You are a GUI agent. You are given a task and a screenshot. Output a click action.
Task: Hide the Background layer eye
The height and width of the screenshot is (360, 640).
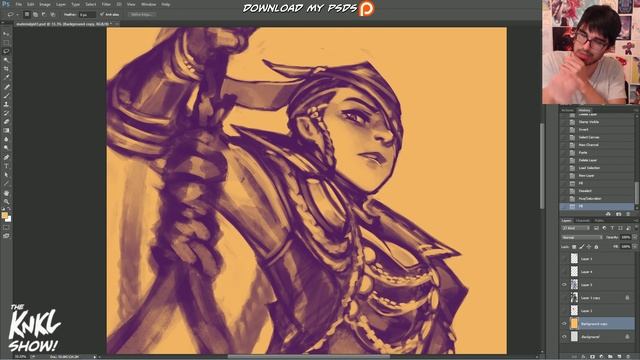[564, 337]
